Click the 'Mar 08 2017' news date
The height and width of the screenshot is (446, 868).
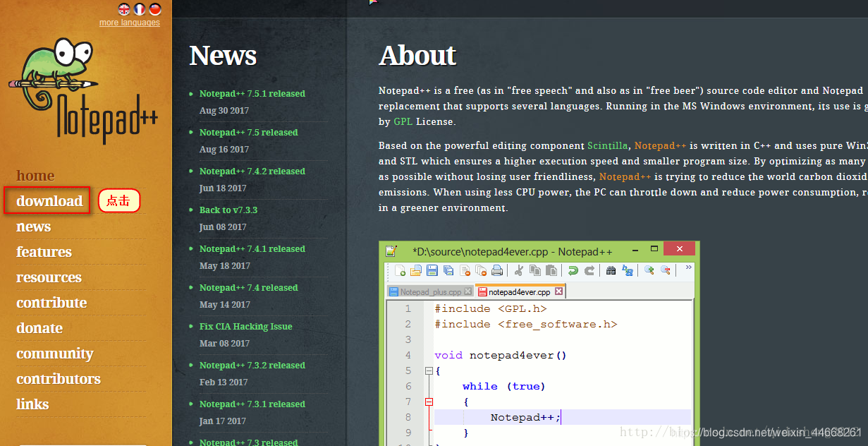click(x=224, y=344)
